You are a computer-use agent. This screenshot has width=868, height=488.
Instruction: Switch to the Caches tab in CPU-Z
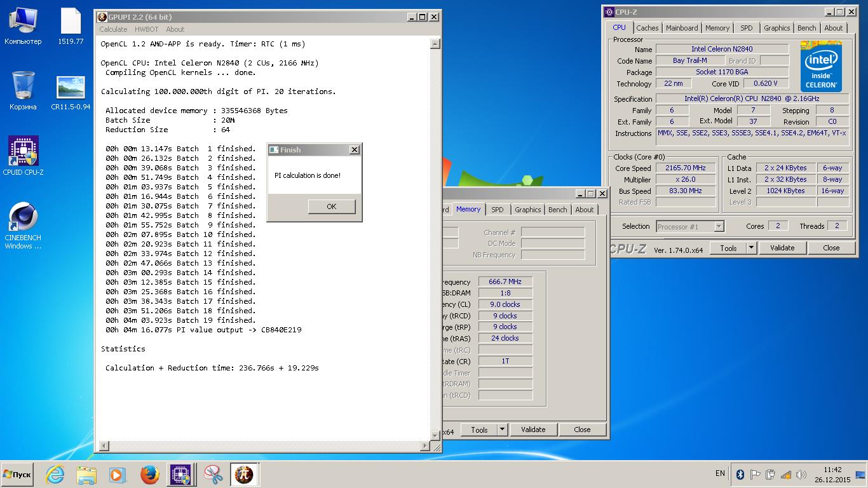tap(648, 28)
